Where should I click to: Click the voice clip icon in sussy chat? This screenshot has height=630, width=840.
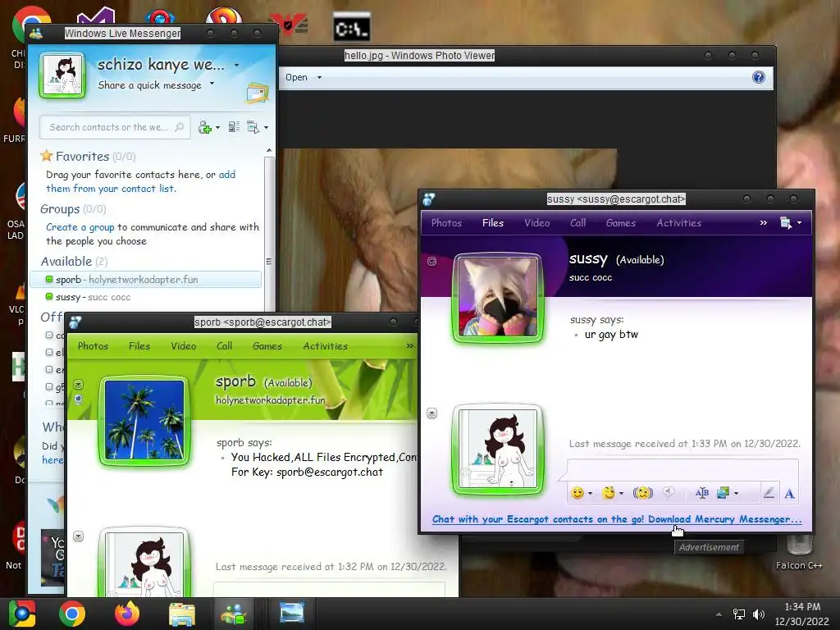(x=669, y=493)
